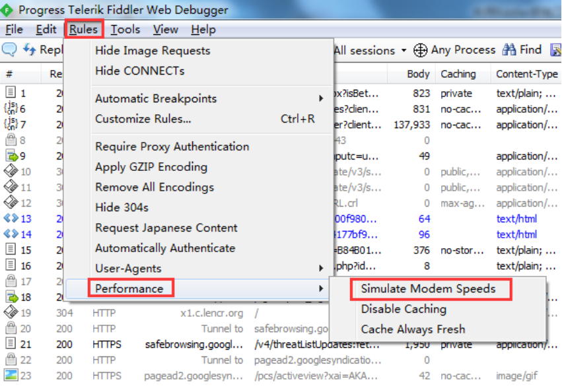Click the Find binoculars button
Viewport: 562px width, 392px height.
522,49
